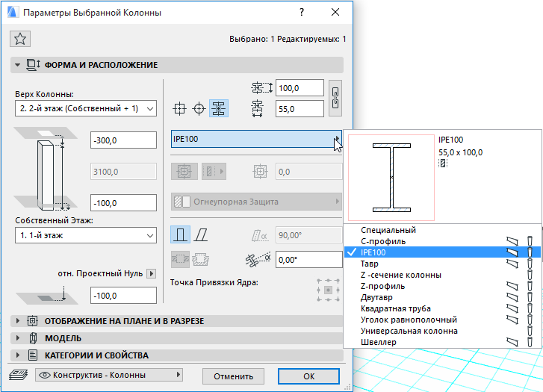Click the fill icon under 55,0 x 100,0
Viewport: 543px width, 392px height.
pyautogui.click(x=443, y=163)
